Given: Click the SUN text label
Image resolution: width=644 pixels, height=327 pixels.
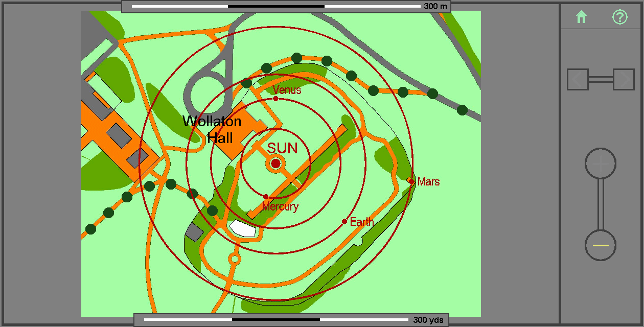Looking at the screenshot, I should pyautogui.click(x=282, y=149).
